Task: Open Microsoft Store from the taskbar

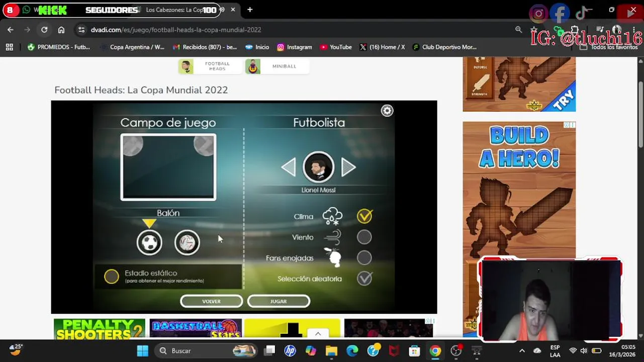Action: (414, 350)
